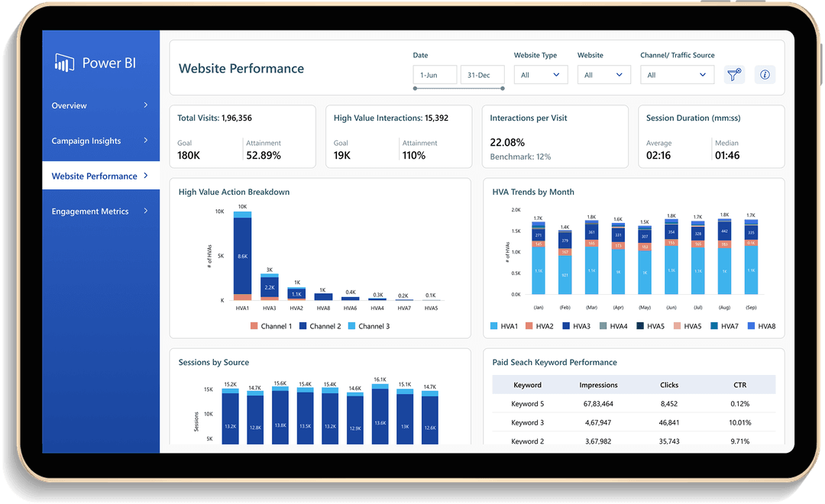Click the Power BI logo icon

coord(64,63)
